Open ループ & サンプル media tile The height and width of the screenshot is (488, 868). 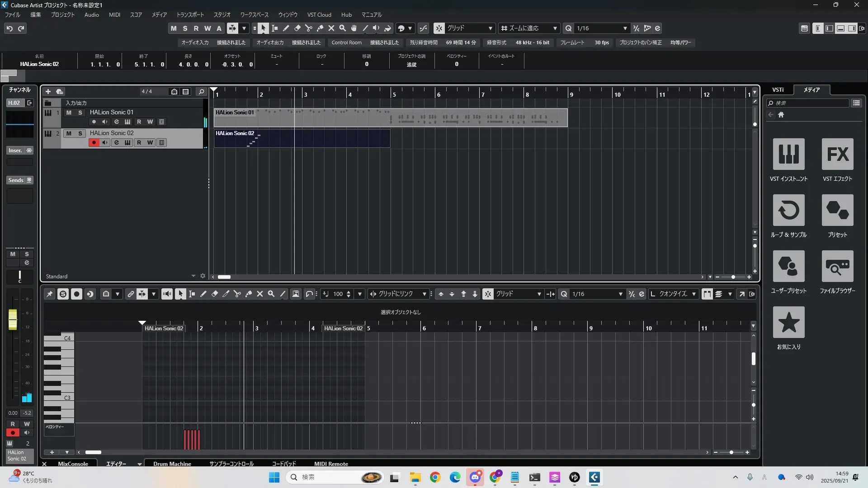click(788, 211)
